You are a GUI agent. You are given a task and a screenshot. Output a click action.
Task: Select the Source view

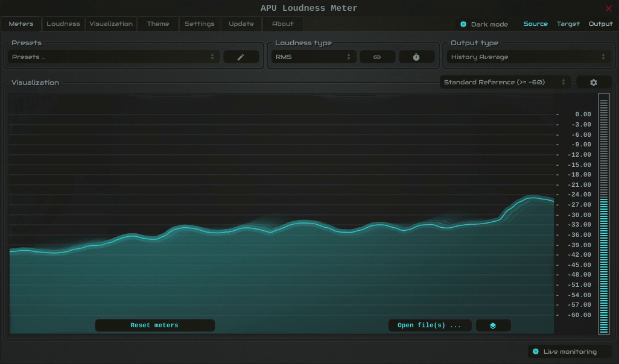(535, 24)
